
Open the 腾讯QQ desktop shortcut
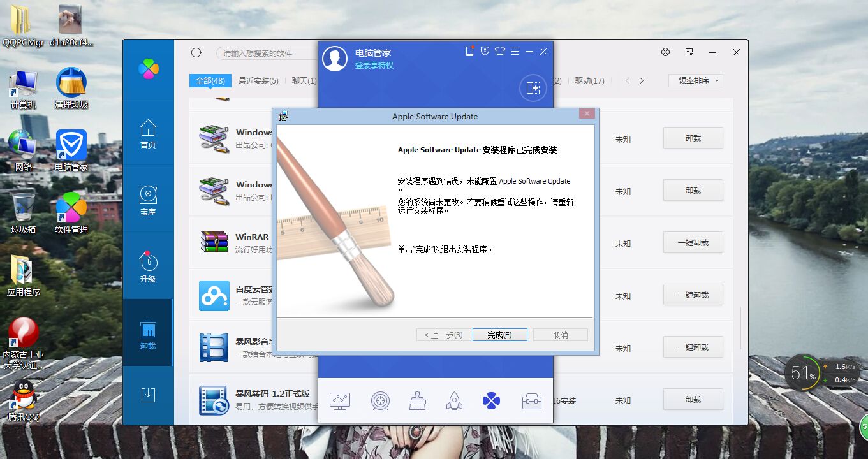pos(24,401)
